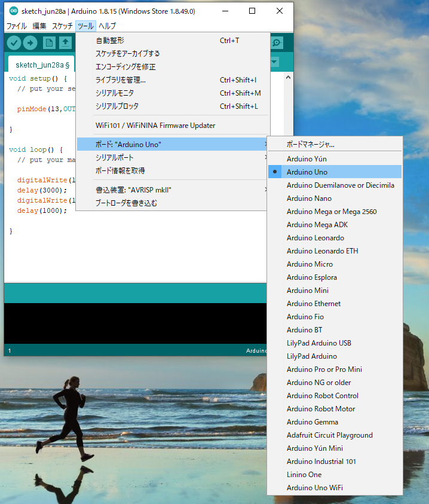The width and height of the screenshot is (429, 504).
Task: Click the Open sketch up-arrow icon
Action: [65, 43]
